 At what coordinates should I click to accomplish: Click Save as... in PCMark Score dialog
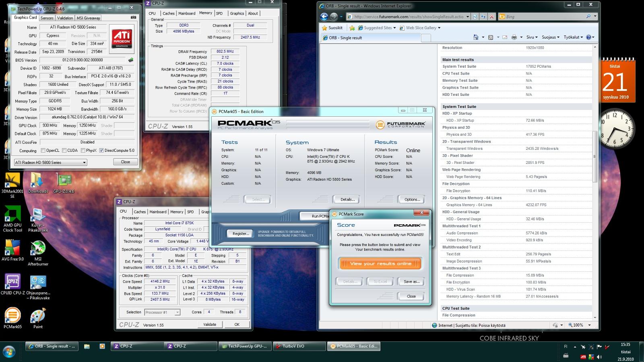(x=411, y=282)
